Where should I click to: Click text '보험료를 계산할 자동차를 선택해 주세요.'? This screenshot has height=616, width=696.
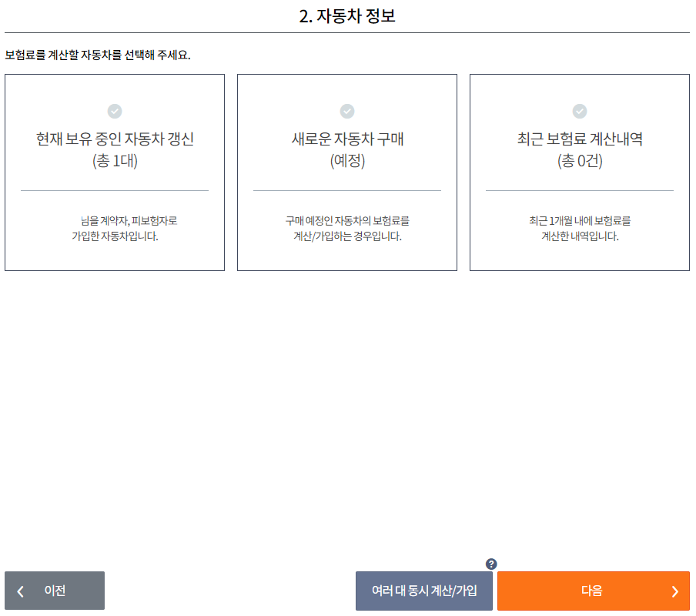(x=98, y=55)
